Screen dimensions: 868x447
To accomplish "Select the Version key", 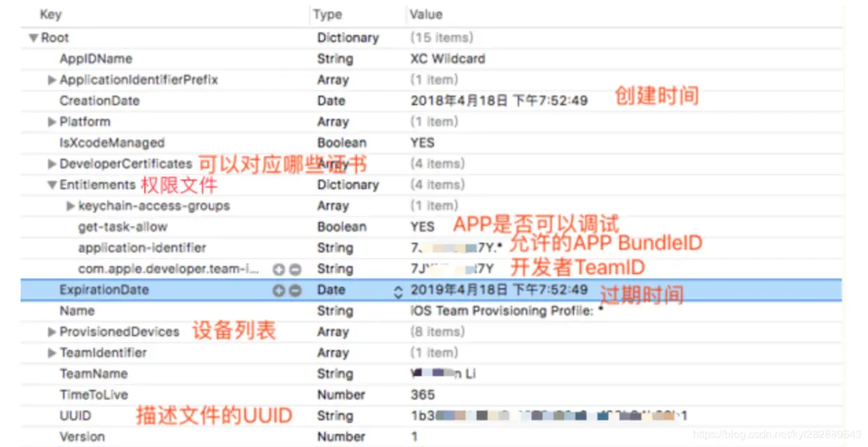I will coord(82,437).
